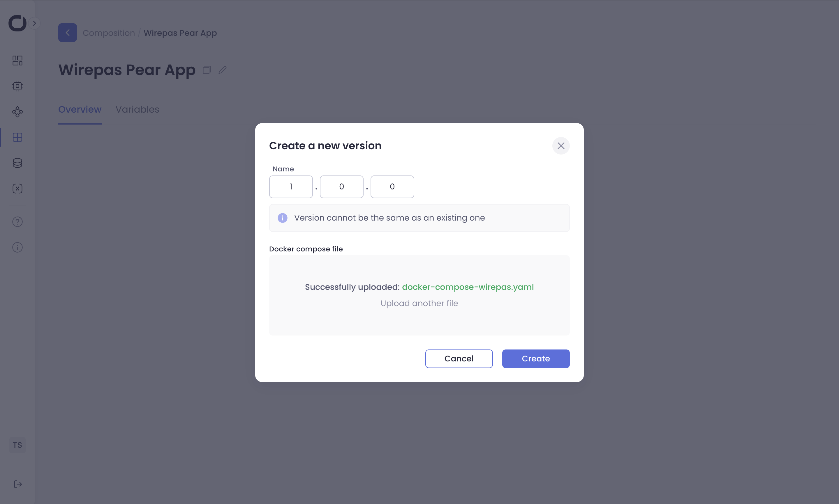Click the pencil edit icon beside title
Image resolution: width=839 pixels, height=504 pixels.
point(223,70)
